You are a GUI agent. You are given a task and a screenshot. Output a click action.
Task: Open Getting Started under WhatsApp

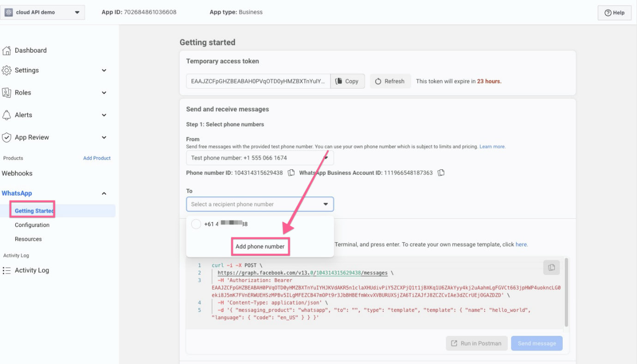pyautogui.click(x=35, y=211)
